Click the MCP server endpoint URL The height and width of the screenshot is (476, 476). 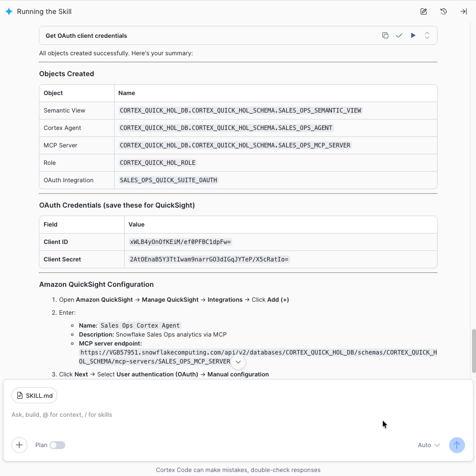tap(258, 357)
